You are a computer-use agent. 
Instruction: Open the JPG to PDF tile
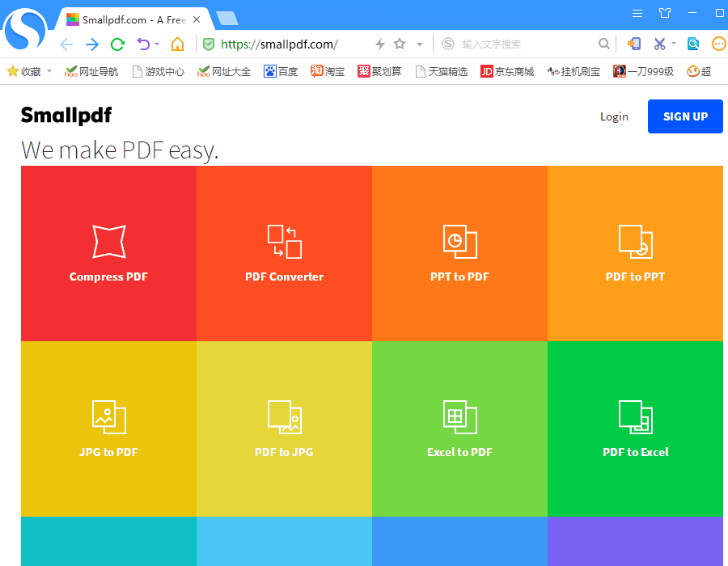pyautogui.click(x=108, y=429)
